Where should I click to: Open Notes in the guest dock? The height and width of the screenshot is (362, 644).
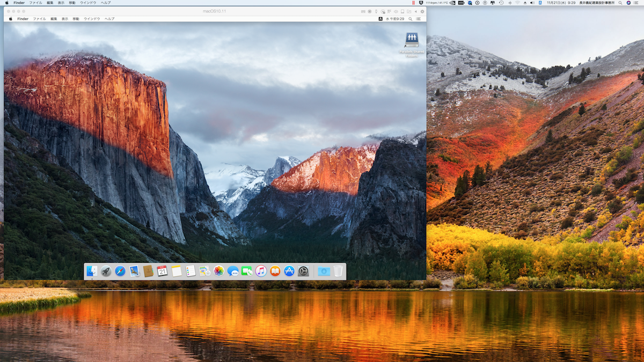177,271
